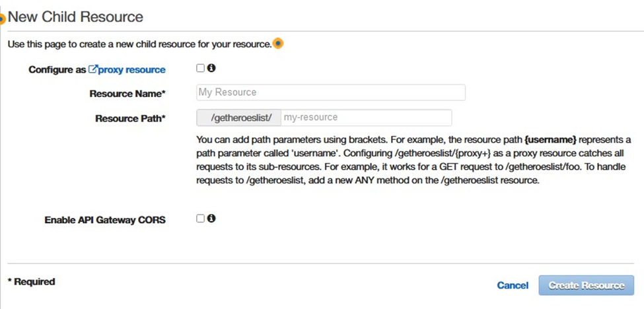644x309 pixels.
Task: Click the Configure as label text
Action: (57, 70)
